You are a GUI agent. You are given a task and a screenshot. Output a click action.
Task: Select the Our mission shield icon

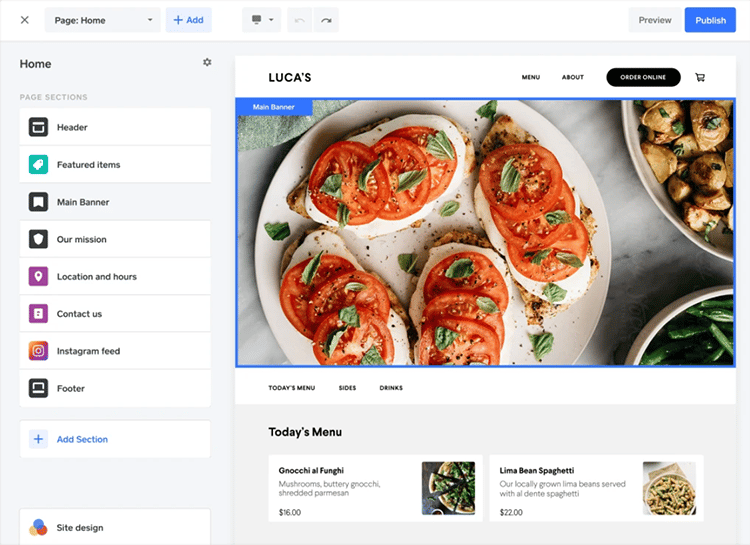click(38, 239)
